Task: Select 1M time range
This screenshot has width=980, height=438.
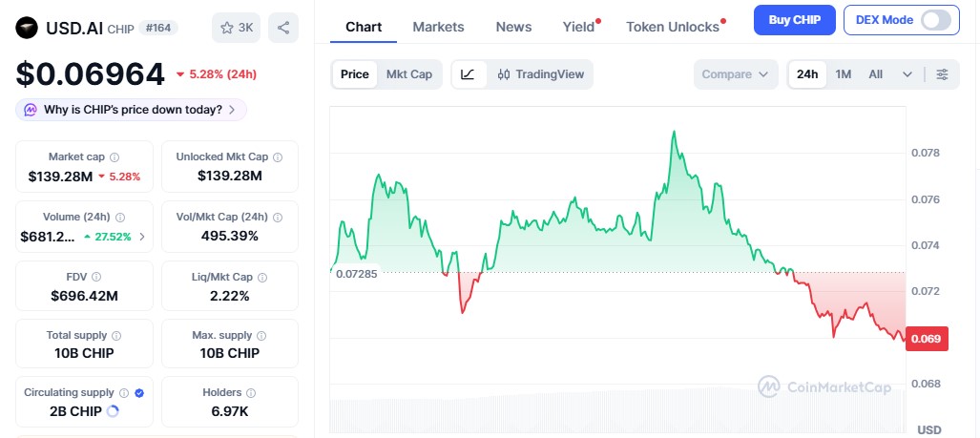Action: click(844, 74)
